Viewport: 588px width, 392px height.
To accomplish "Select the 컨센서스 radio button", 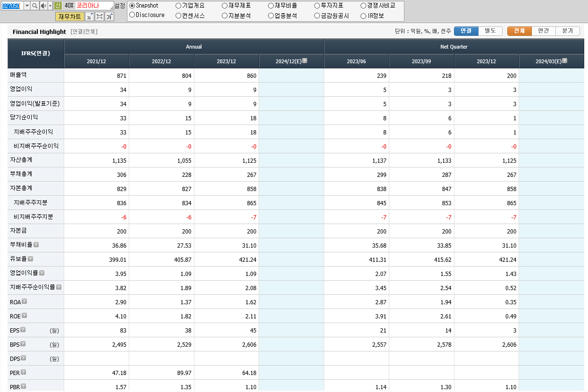I will (x=178, y=16).
